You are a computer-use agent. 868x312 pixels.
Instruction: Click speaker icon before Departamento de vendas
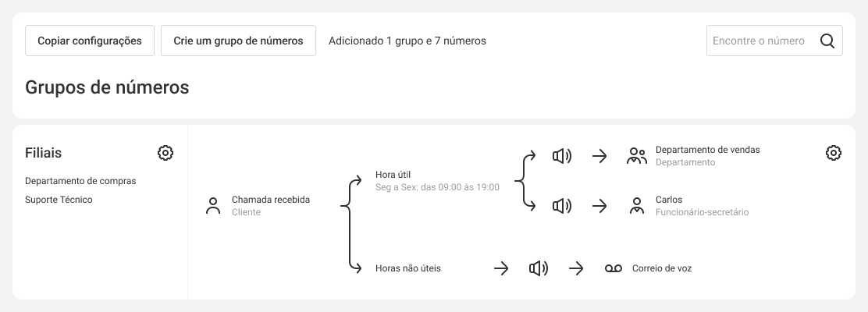tap(562, 156)
